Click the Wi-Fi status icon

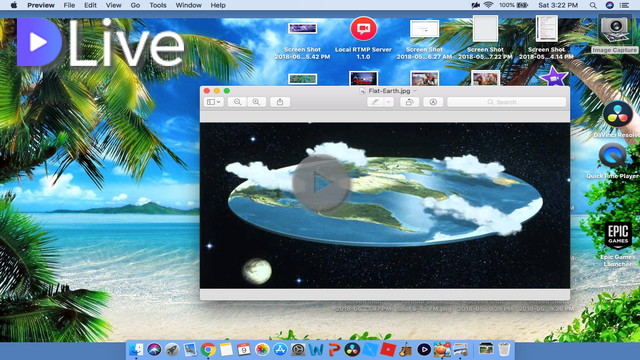pyautogui.click(x=488, y=5)
